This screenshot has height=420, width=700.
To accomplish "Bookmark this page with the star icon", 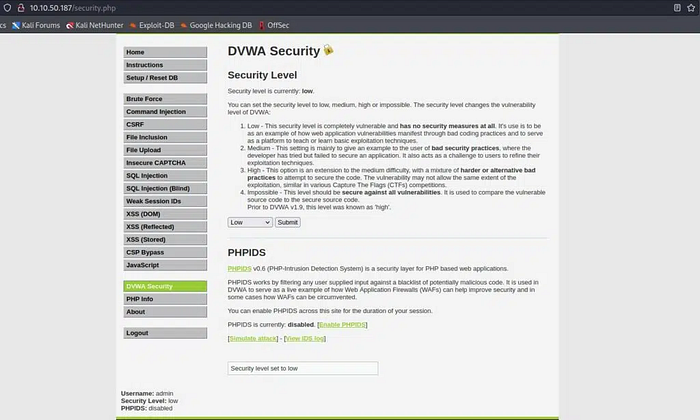I will [692, 8].
